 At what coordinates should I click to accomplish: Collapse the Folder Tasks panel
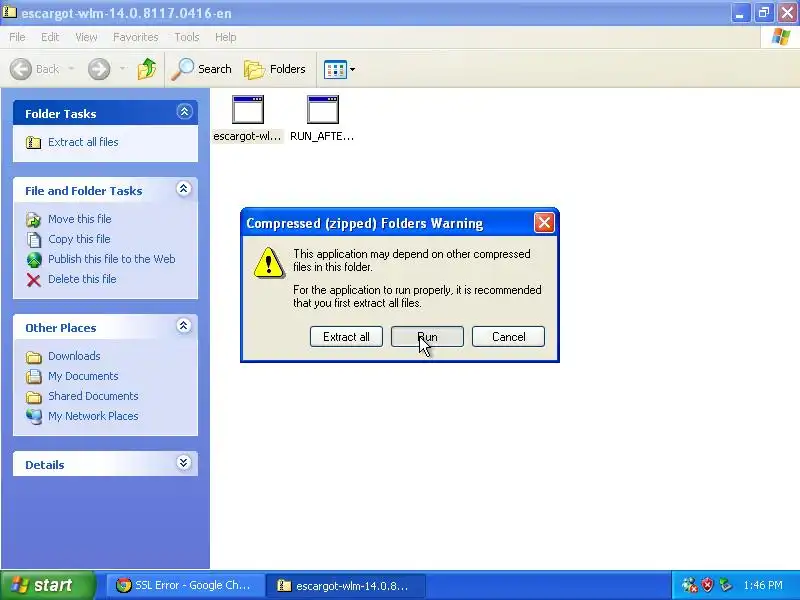pos(184,112)
